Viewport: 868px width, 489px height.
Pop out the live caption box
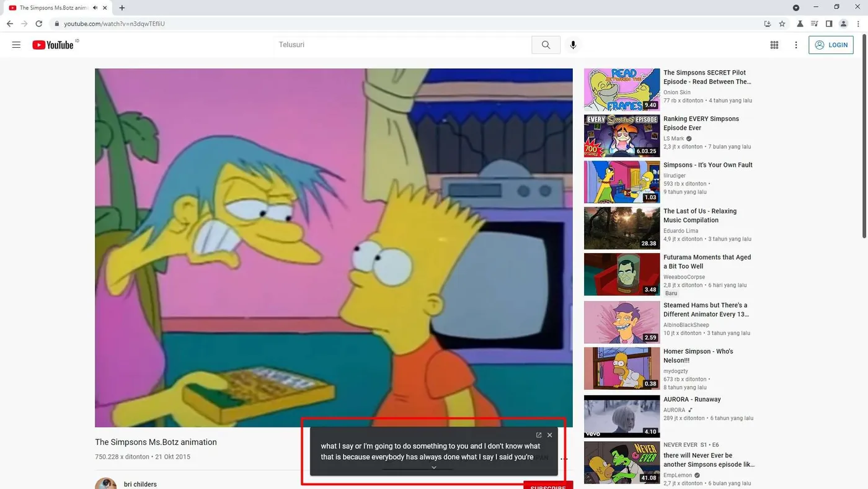[539, 435]
